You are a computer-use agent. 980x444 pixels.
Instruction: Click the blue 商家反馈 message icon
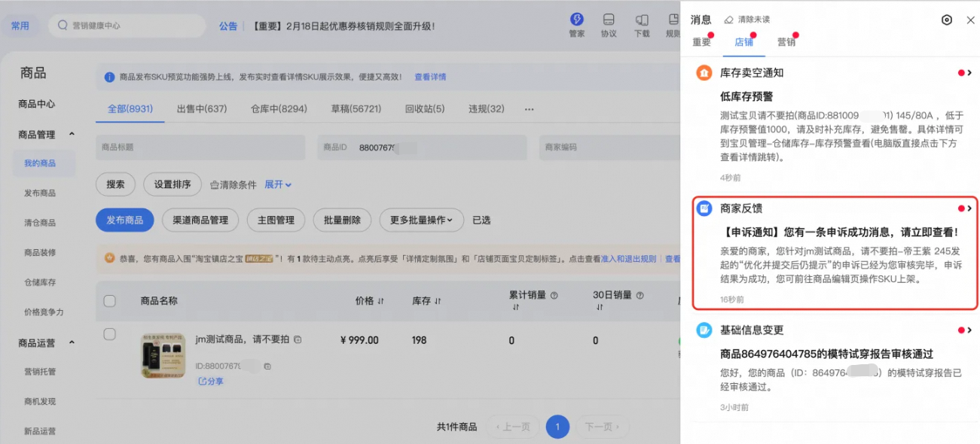(704, 208)
